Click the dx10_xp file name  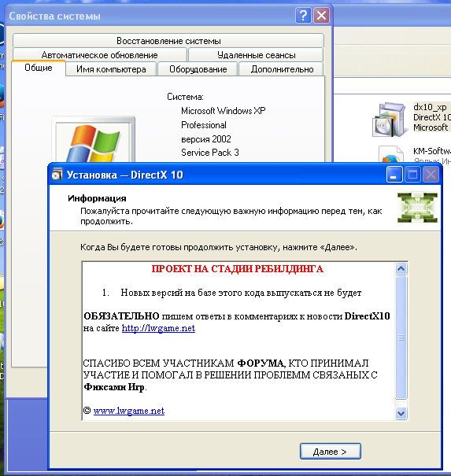(x=430, y=107)
